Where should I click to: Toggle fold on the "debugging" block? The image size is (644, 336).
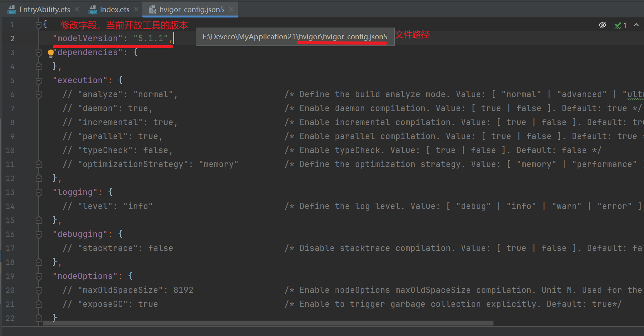[x=39, y=235]
